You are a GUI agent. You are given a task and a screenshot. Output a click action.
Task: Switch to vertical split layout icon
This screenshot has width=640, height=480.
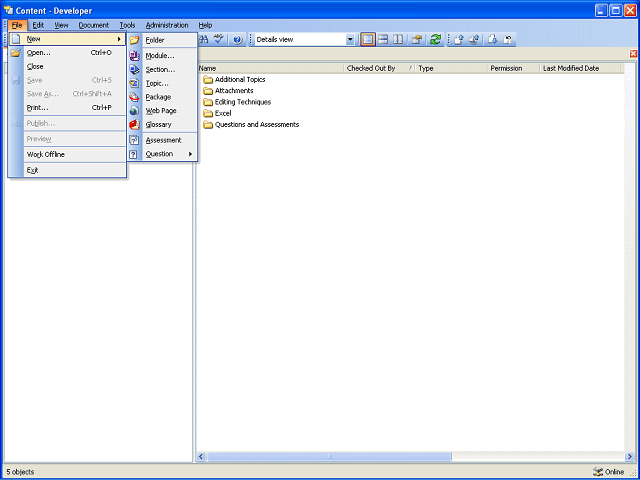[x=398, y=40]
